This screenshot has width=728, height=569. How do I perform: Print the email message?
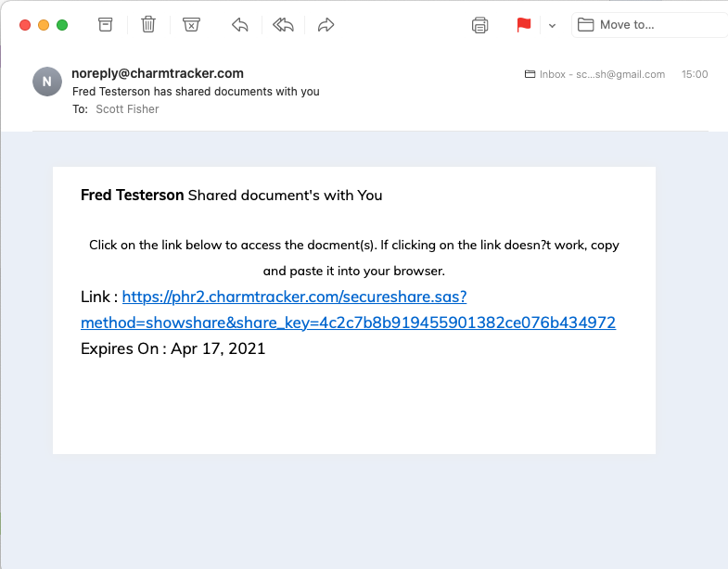coord(479,25)
